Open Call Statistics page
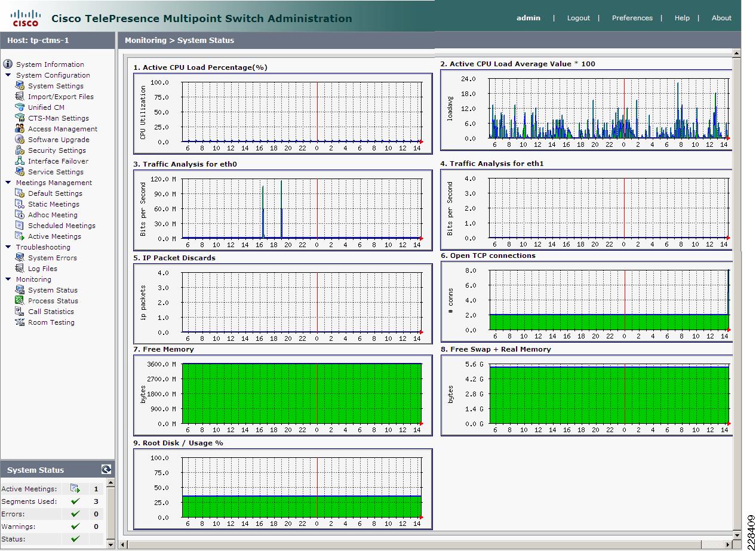756x551 pixels. [x=51, y=312]
